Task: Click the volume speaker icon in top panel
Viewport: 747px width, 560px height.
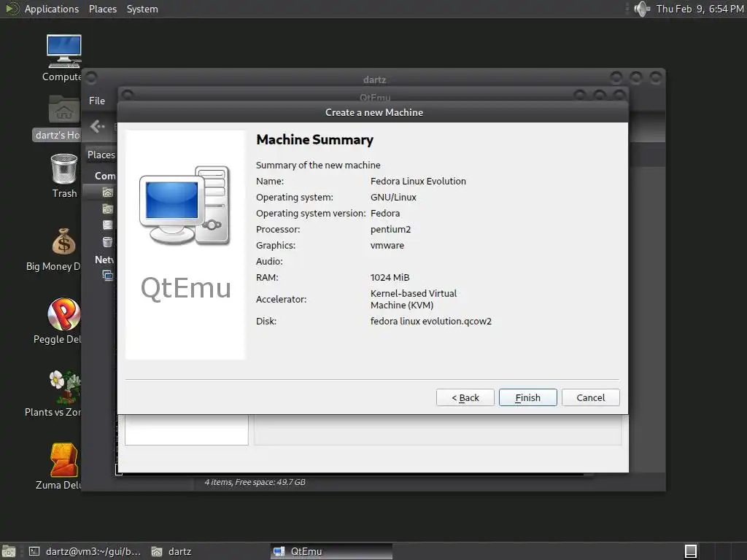Action: [x=642, y=9]
